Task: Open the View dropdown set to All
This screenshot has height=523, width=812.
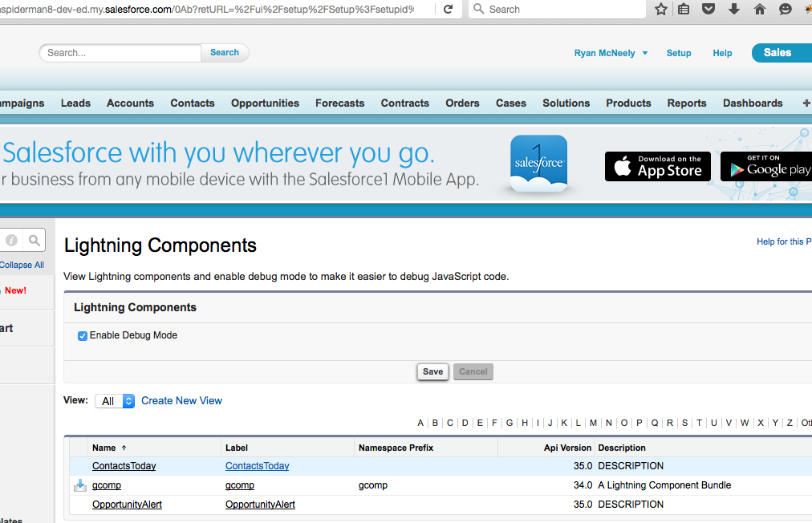Action: coord(115,401)
